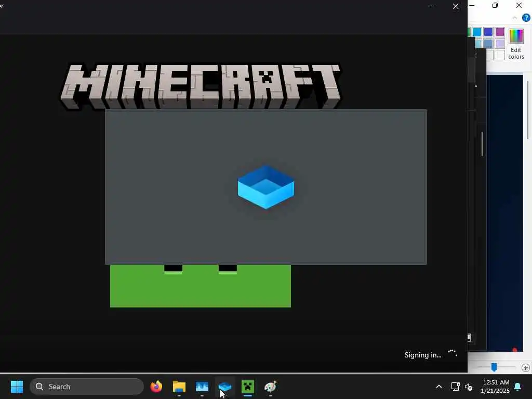Click the Paint zoom in plus button
The width and height of the screenshot is (532, 399).
(526, 367)
